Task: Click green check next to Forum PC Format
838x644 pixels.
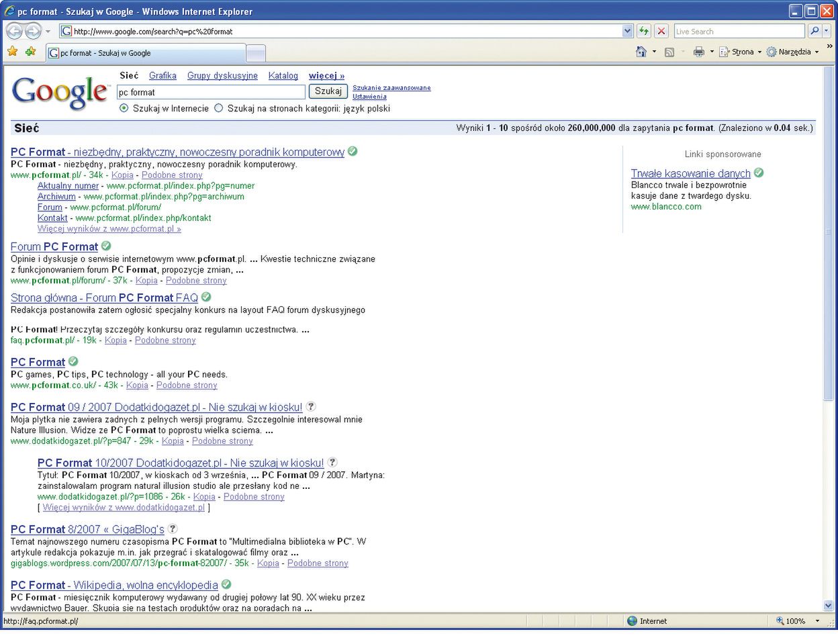Action: 106,246
